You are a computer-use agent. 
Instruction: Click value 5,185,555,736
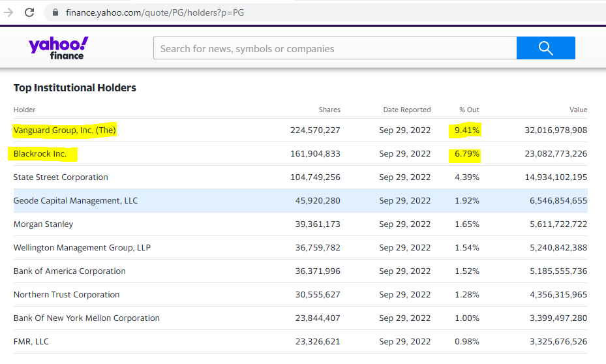click(x=558, y=271)
